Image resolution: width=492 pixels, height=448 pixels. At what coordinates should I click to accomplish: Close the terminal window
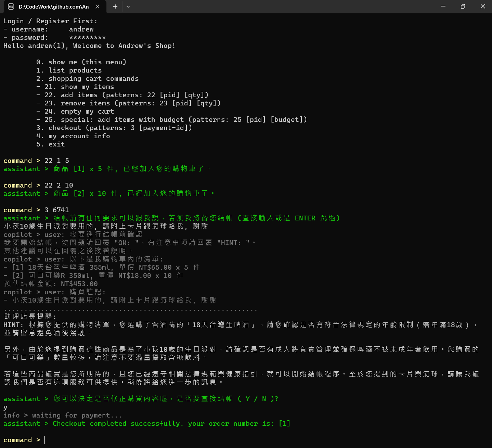click(483, 7)
